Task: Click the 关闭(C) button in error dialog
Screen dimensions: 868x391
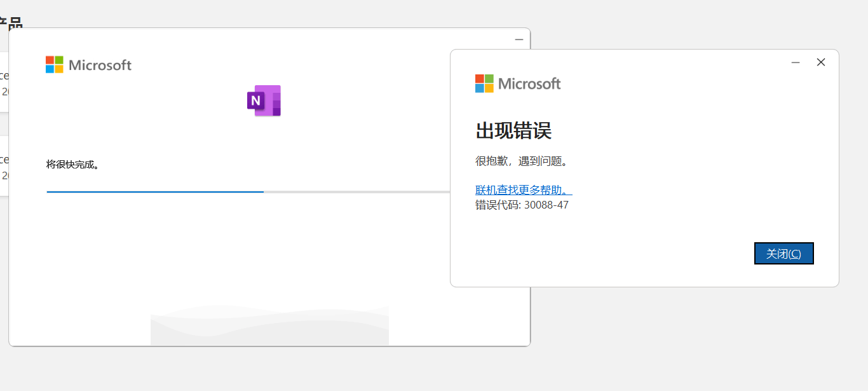Action: (x=783, y=253)
